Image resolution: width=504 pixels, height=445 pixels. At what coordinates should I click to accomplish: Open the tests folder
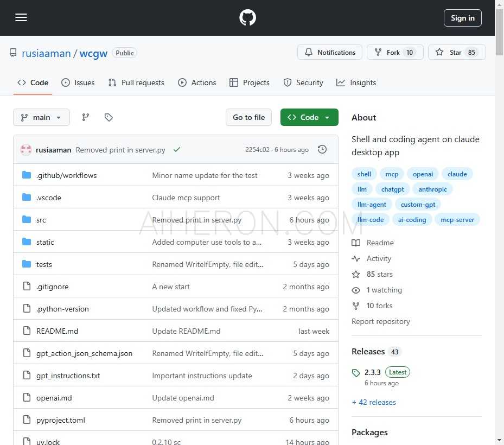pyautogui.click(x=44, y=264)
